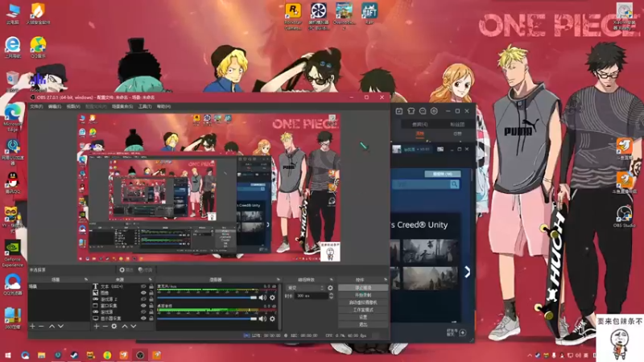Add a new scene with plus icon
Screen dimensions: 644x362
pos(32,327)
